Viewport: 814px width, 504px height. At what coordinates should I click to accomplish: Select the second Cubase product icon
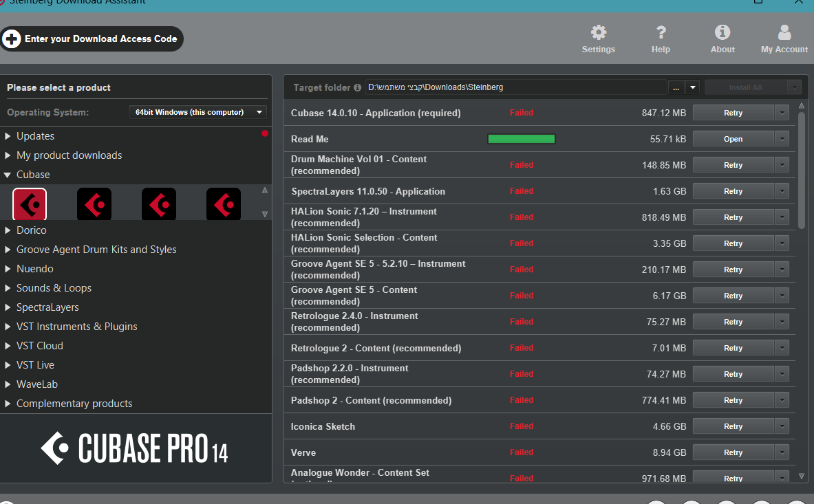tap(94, 204)
